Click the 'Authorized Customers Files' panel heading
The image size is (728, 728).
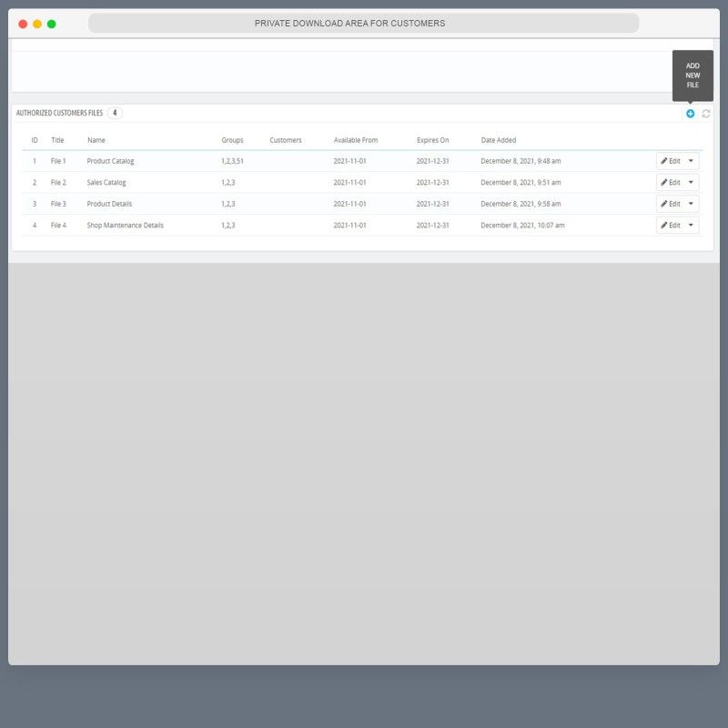(x=59, y=113)
